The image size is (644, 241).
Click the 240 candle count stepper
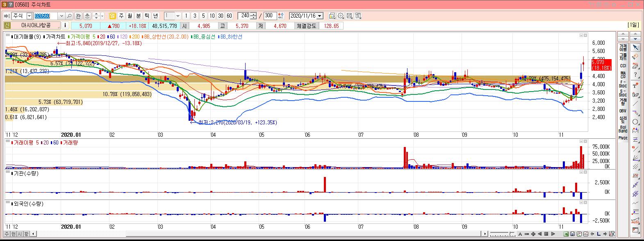(x=254, y=16)
